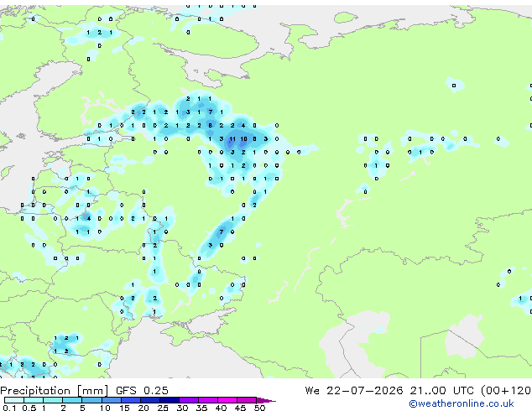
Task: Select the 0.1–0.5 mm palest legend swatch
Action: (x=14, y=400)
